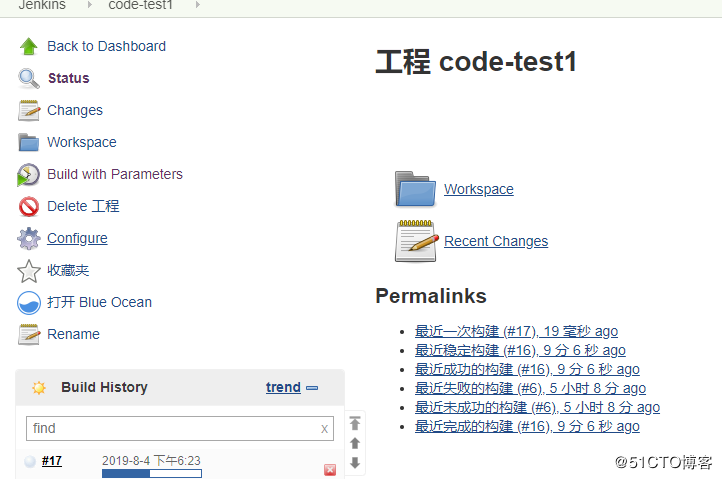This screenshot has width=722, height=479.
Task: Open 打开 Blue Ocean entry
Action: pos(99,302)
